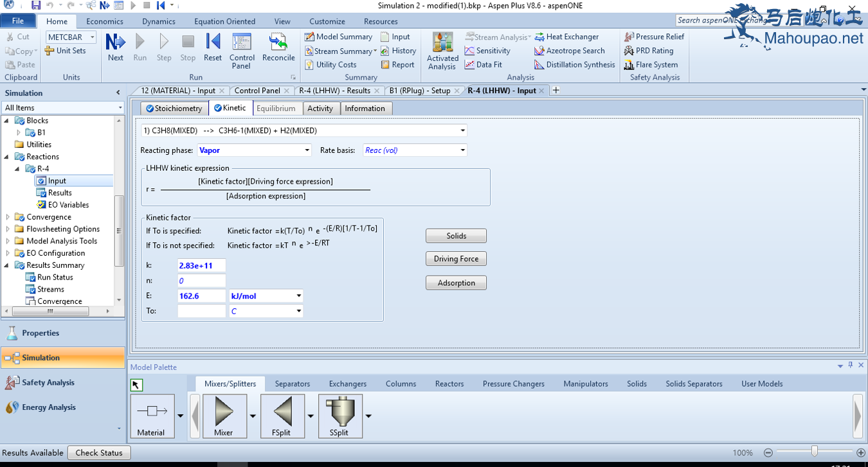Open the History log
868x467 pixels.
(x=398, y=51)
